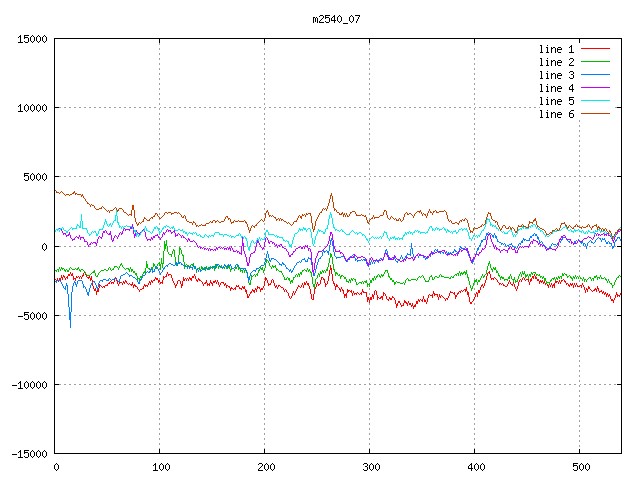Click the 500 x-axis tick label
The width and height of the screenshot is (640, 480).
coord(580,467)
